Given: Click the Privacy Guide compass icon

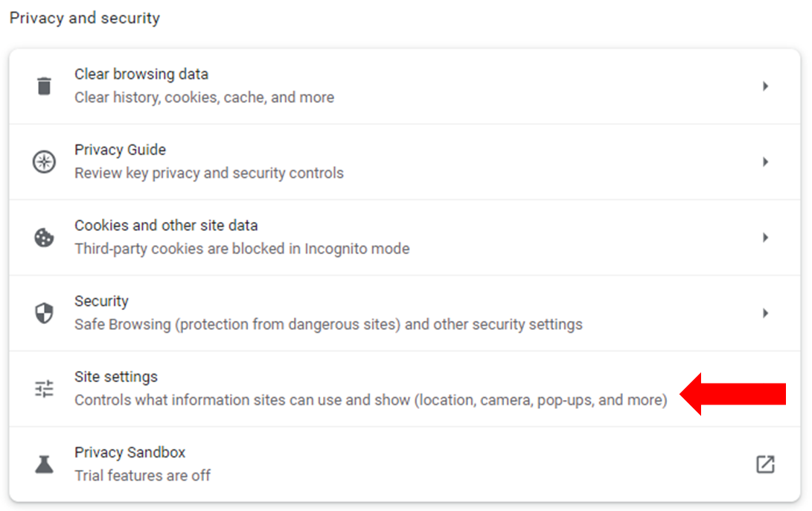Looking at the screenshot, I should pyautogui.click(x=45, y=162).
